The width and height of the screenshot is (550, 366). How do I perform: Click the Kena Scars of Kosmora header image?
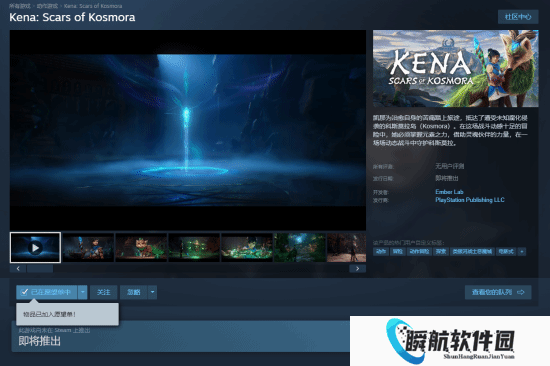tap(456, 68)
